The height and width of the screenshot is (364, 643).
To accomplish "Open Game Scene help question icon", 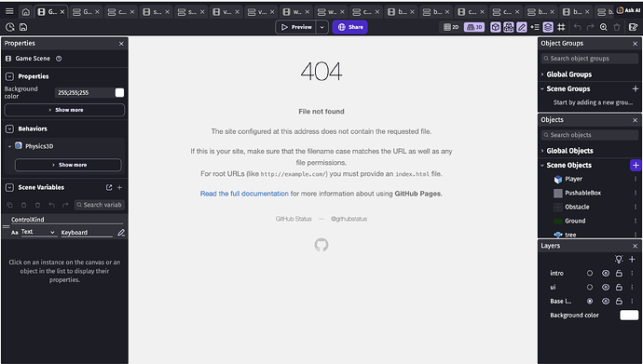I will (x=59, y=59).
